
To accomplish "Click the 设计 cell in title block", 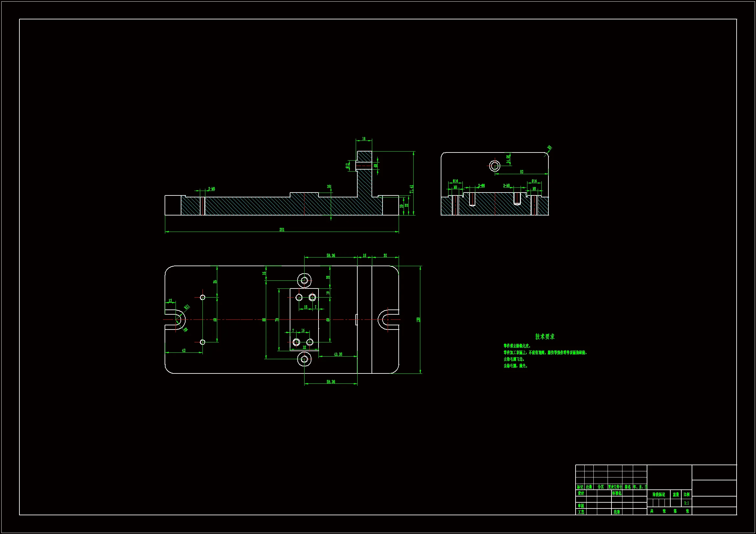I will (x=581, y=494).
